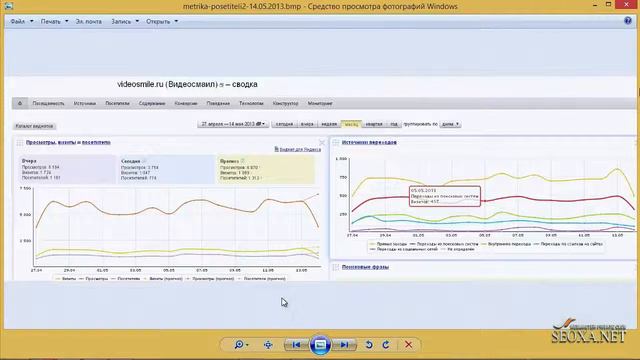
Task: Toggle the Не определён legend entry
Action: click(458, 249)
